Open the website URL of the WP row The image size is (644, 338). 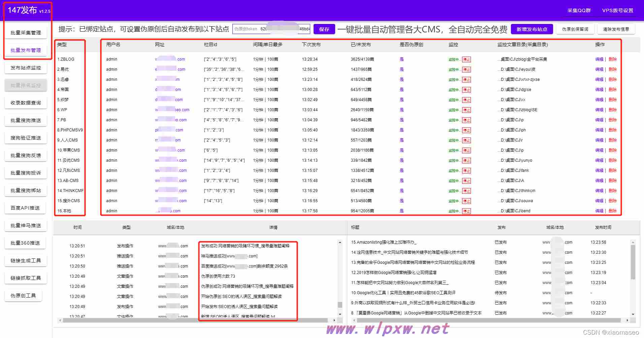point(172,110)
